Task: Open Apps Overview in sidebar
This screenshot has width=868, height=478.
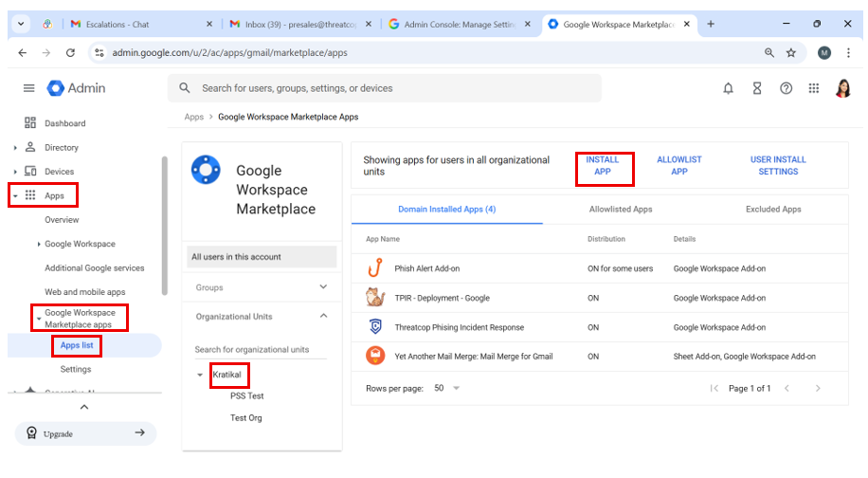Action: point(62,220)
